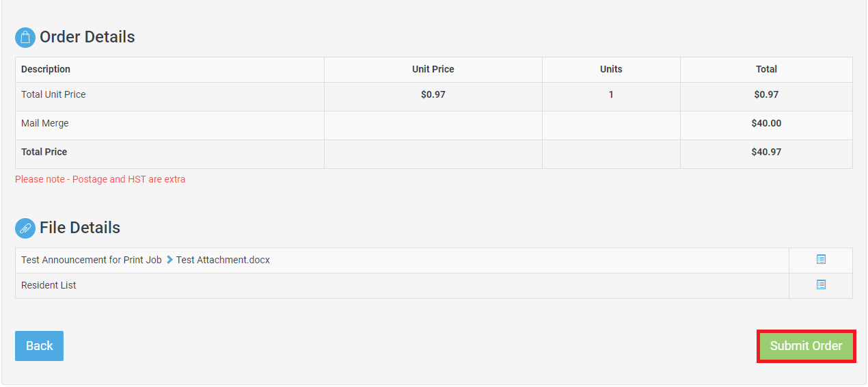This screenshot has height=387, width=868.
Task: Open the document icon for Resident List
Action: [x=821, y=284]
